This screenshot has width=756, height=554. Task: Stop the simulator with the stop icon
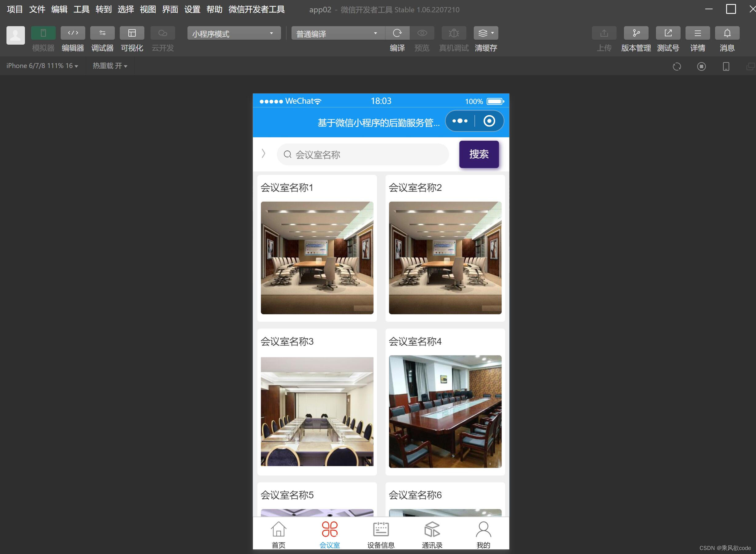pos(701,66)
